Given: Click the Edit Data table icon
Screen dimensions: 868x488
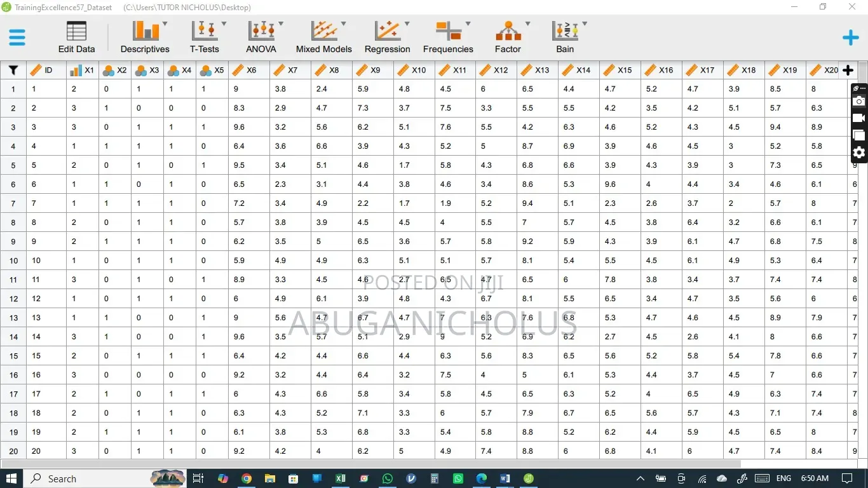Looking at the screenshot, I should point(76,31).
